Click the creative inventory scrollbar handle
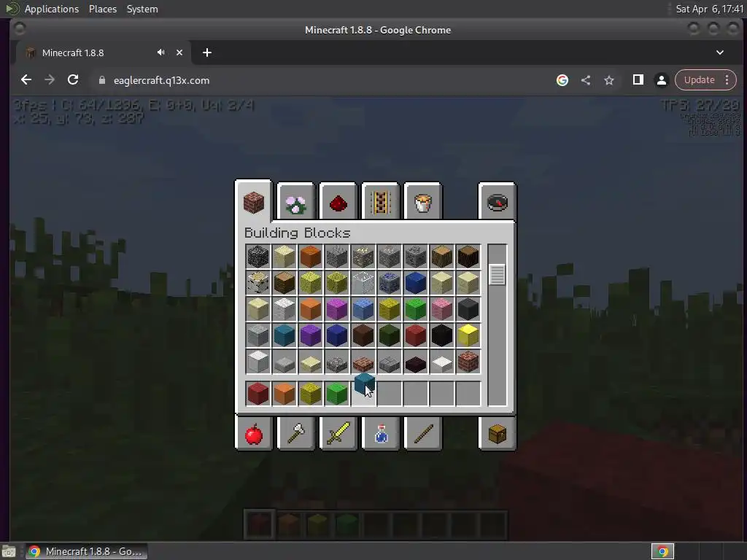747x560 pixels. 497,275
